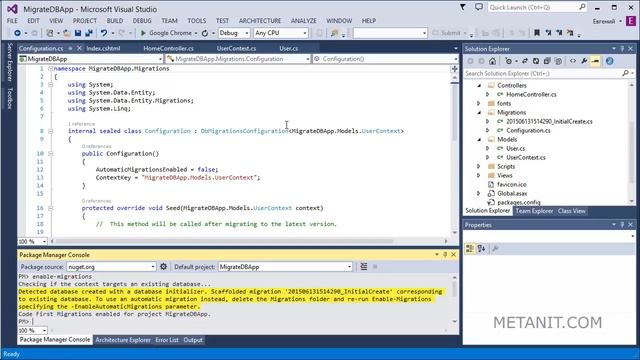This screenshot has width=640, height=360.
Task: Open Properties with the wrench icon
Action: [584, 61]
